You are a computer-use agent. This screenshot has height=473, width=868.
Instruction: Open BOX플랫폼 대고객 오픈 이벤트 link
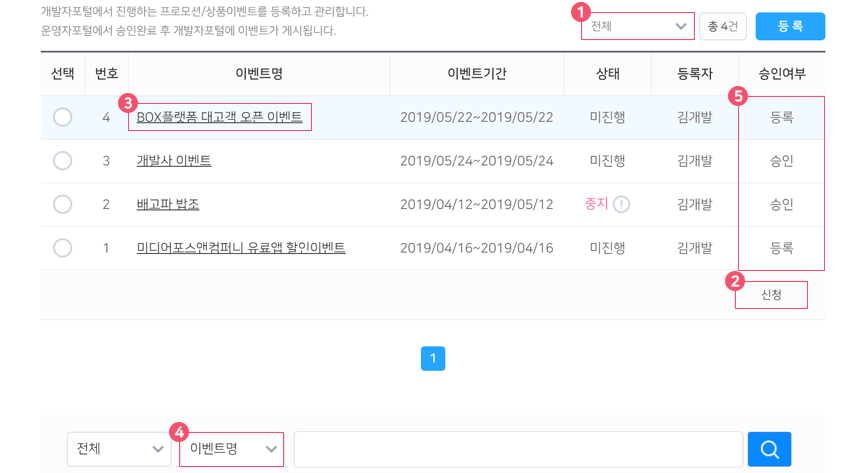[219, 117]
